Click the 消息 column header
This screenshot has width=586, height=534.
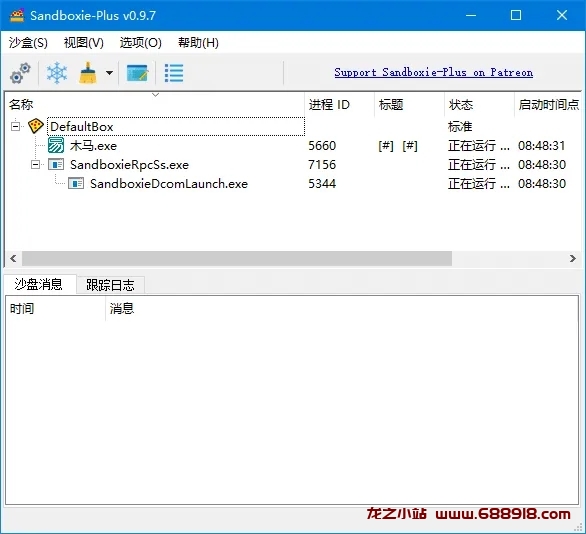pyautogui.click(x=342, y=309)
